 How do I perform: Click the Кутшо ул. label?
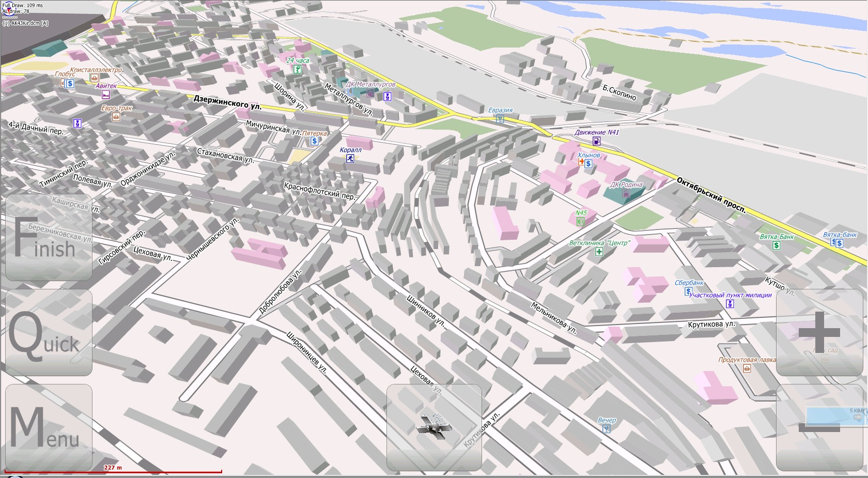tap(780, 286)
